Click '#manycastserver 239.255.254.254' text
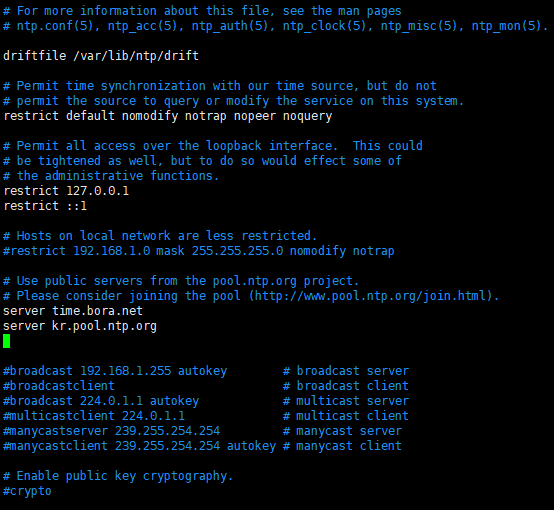Screen dimensions: 554x510 (112, 431)
